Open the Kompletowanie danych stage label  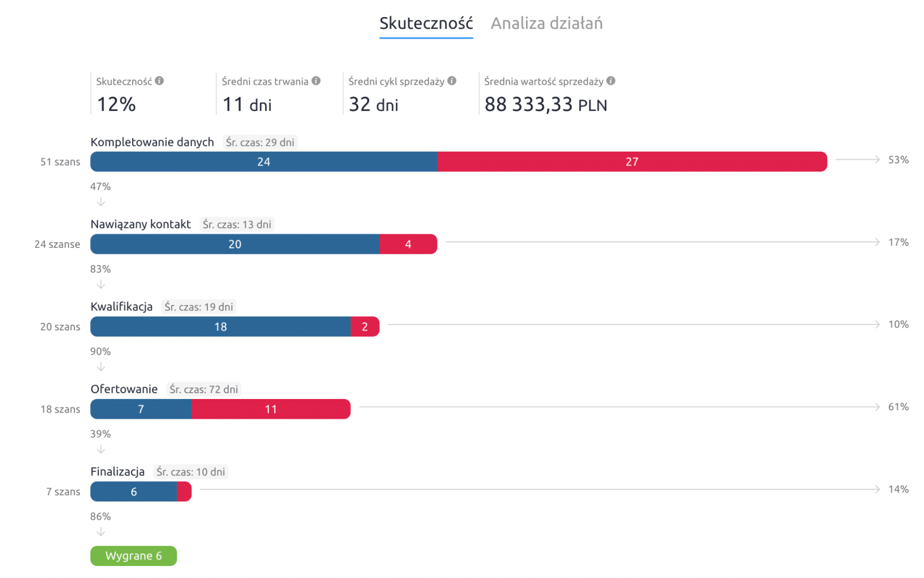tap(152, 141)
